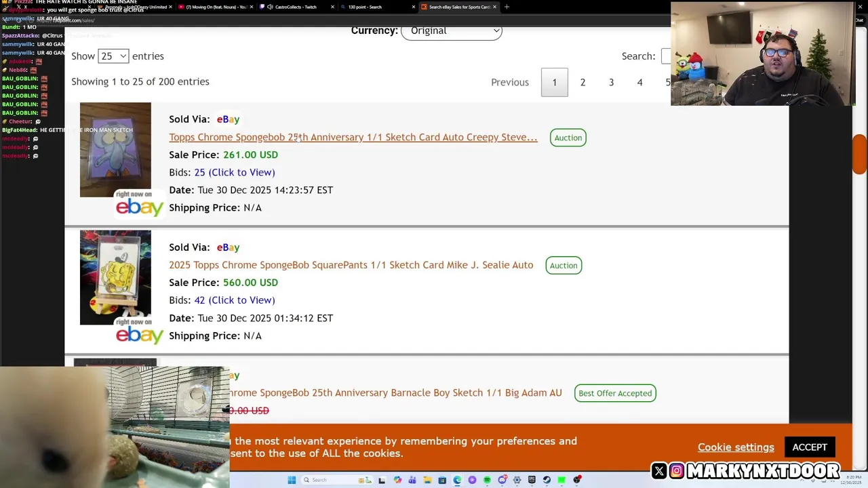The height and width of the screenshot is (488, 868).
Task: Click the Best Offer Accepted badge
Action: 615,393
